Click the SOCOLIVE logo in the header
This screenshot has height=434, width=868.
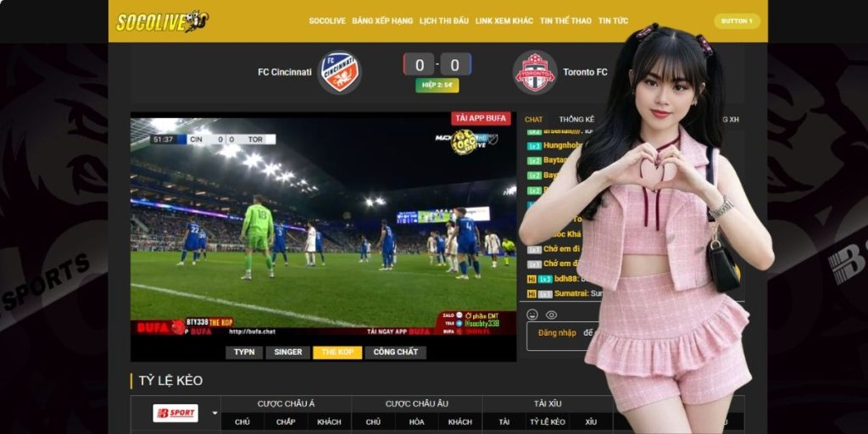click(x=162, y=21)
